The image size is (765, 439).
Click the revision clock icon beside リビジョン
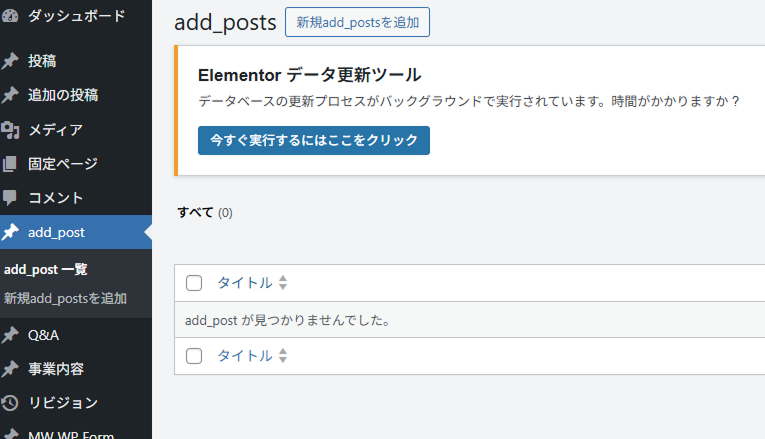click(x=10, y=403)
